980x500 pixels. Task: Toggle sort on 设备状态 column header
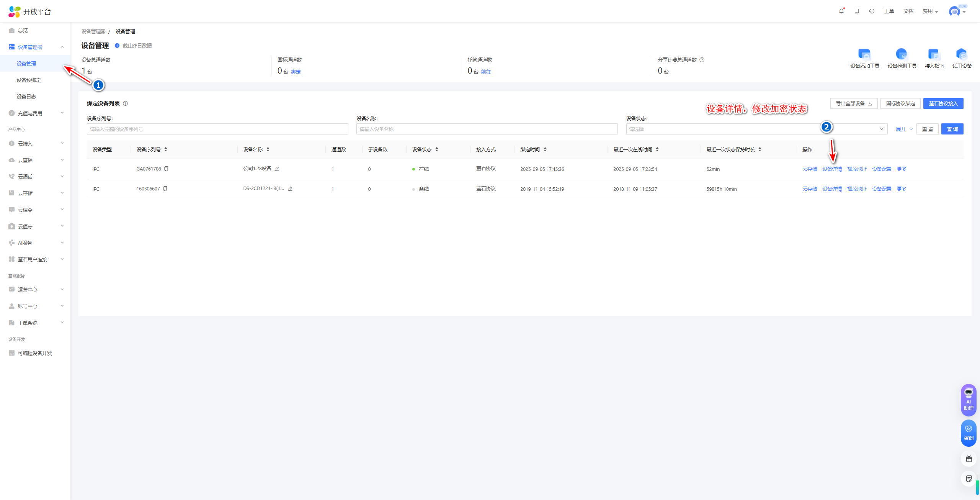coord(436,149)
